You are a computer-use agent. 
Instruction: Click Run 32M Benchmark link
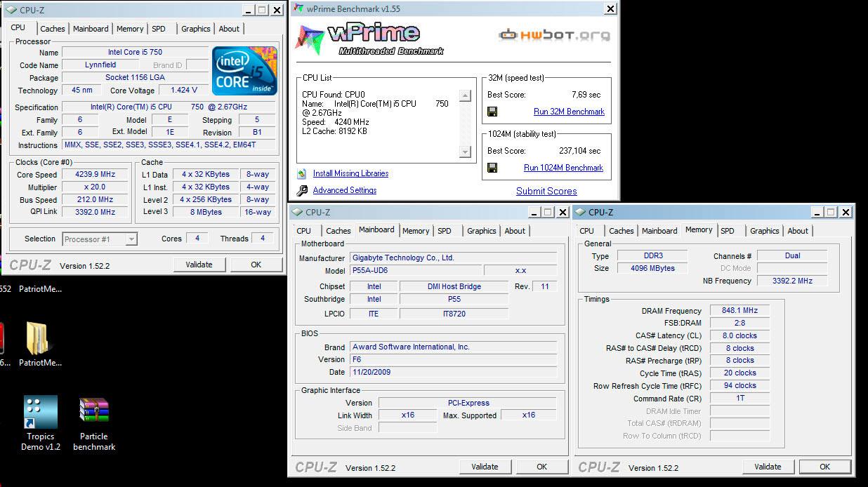(x=569, y=112)
